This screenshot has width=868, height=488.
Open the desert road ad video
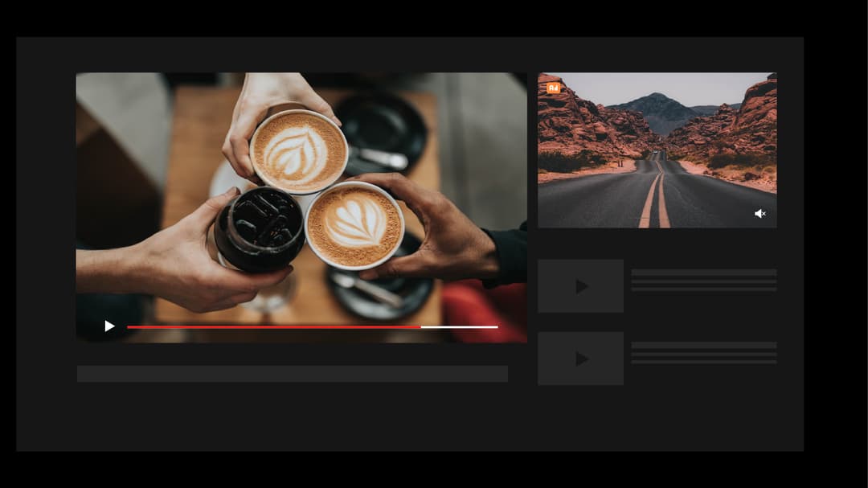pos(657,150)
